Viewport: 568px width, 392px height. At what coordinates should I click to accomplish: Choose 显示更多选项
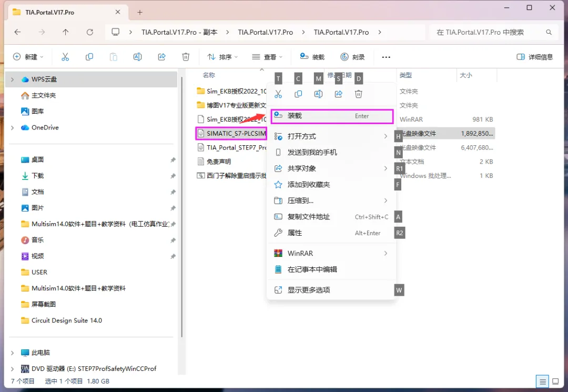332,290
